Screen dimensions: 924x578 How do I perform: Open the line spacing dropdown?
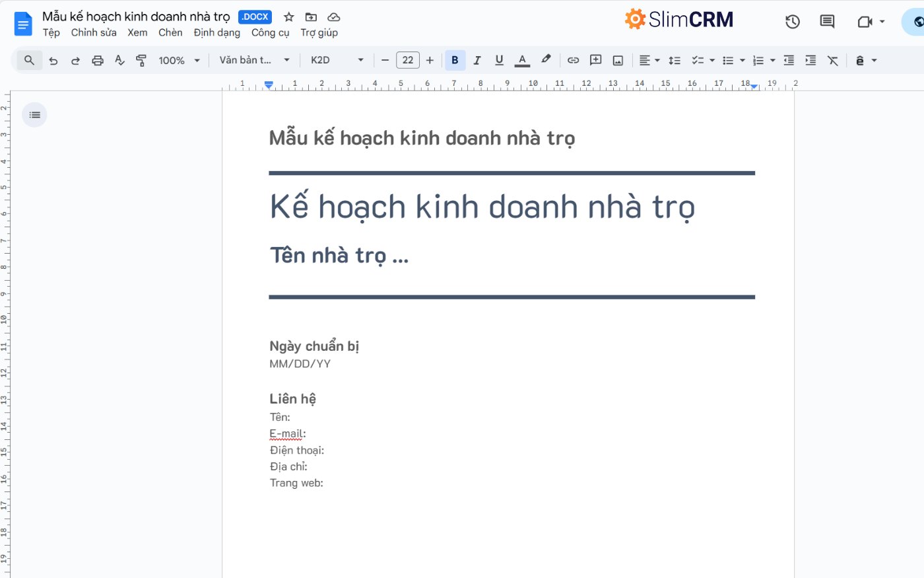tap(674, 60)
